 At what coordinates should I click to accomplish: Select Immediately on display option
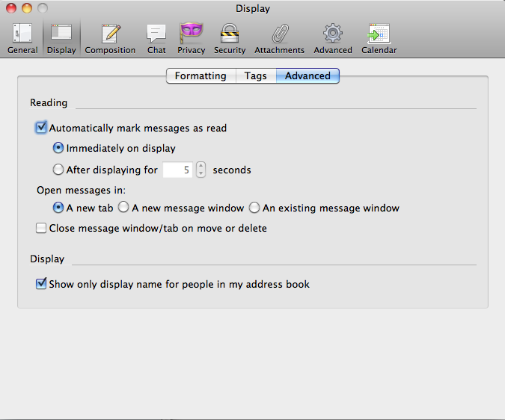pyautogui.click(x=58, y=149)
